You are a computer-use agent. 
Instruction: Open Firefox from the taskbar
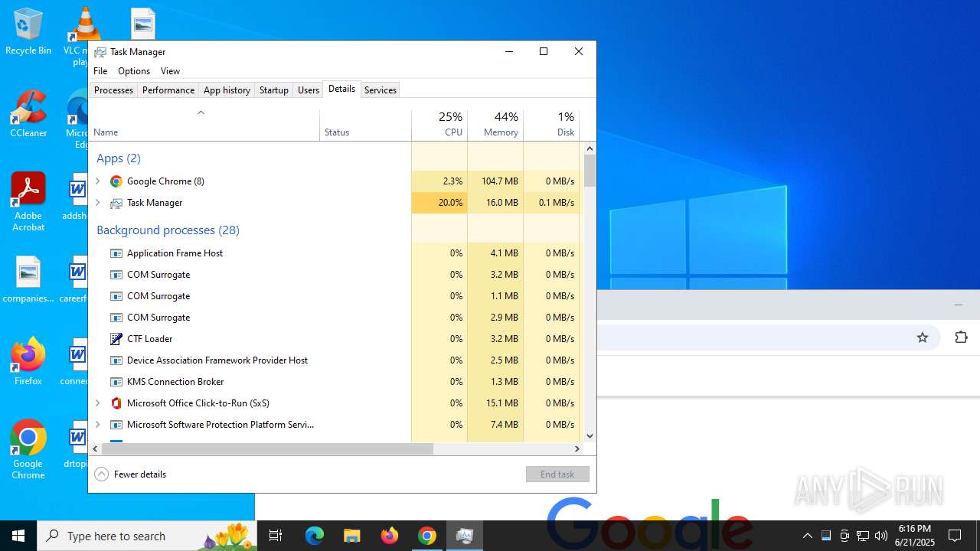pyautogui.click(x=390, y=536)
